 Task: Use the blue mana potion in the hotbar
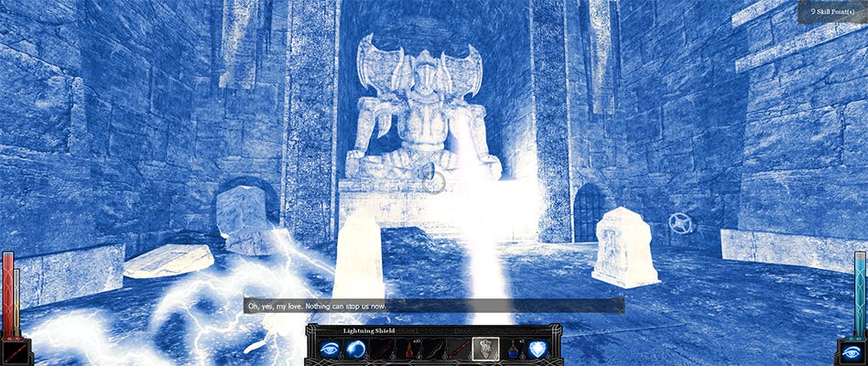513,350
